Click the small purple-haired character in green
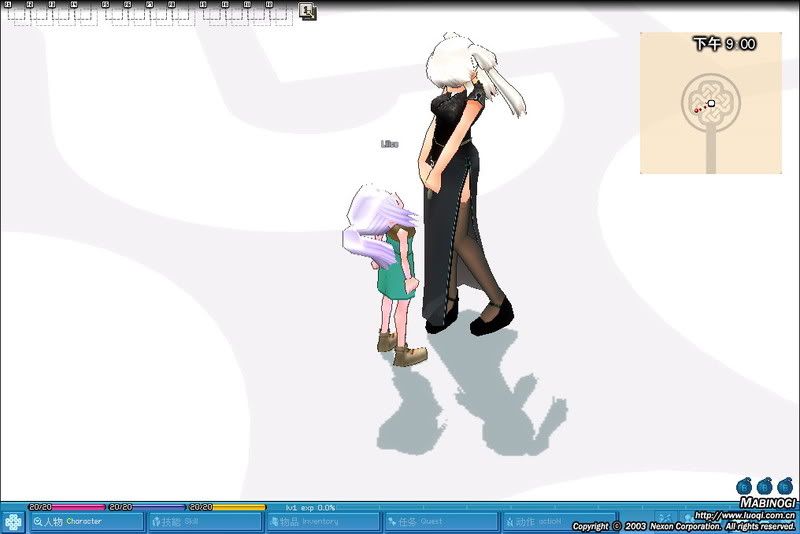Screen dimensions: 800x534 390,270
